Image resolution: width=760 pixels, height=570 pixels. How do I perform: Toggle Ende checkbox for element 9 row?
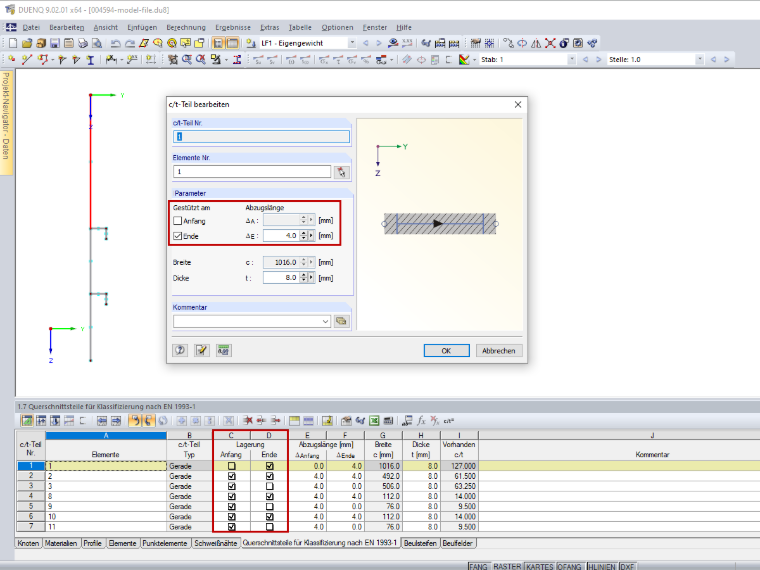click(x=269, y=507)
